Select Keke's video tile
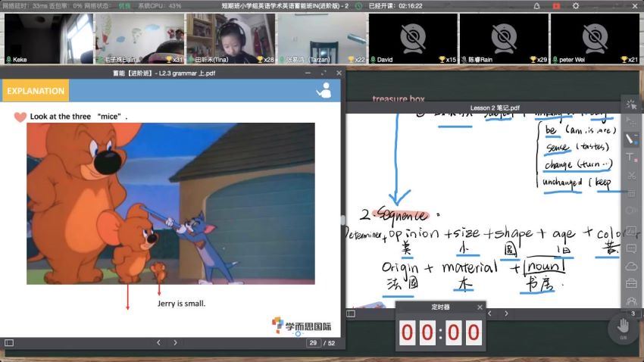This screenshot has width=644, height=362. [x=49, y=39]
